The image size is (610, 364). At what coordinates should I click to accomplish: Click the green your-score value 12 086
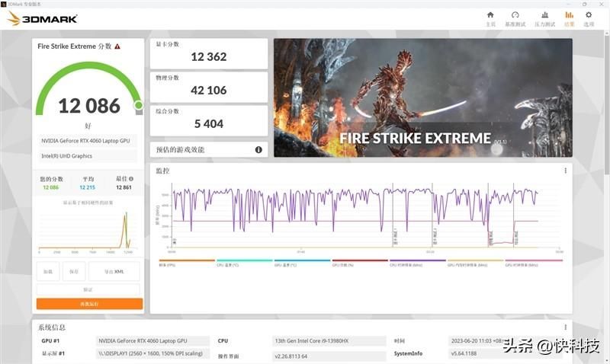[x=50, y=187]
